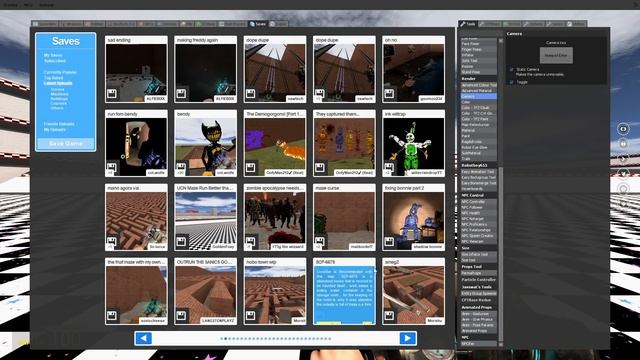The width and height of the screenshot is (640, 360).
Task: Select the NPC Health tool
Action: pos(478,213)
